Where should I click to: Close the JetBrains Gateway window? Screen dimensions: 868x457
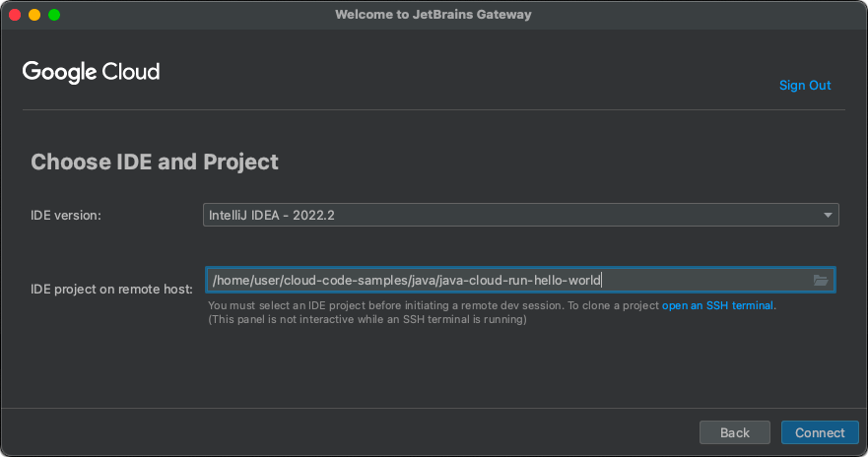(x=15, y=15)
